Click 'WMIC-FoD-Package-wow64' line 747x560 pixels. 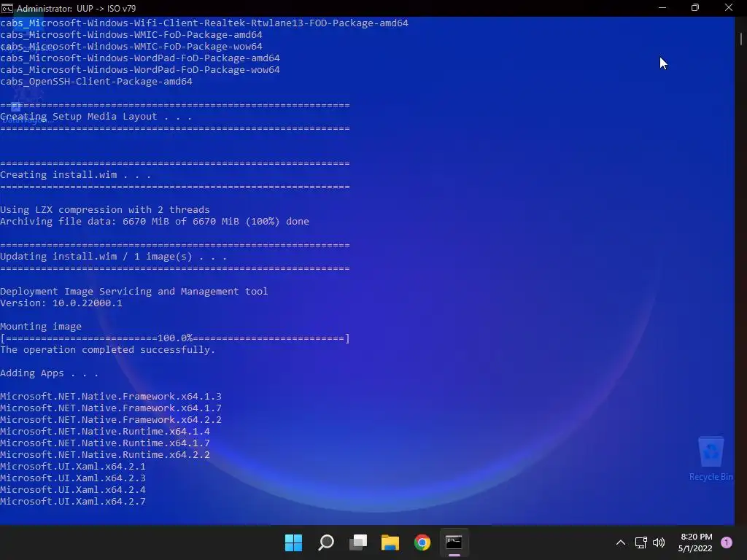pos(131,46)
